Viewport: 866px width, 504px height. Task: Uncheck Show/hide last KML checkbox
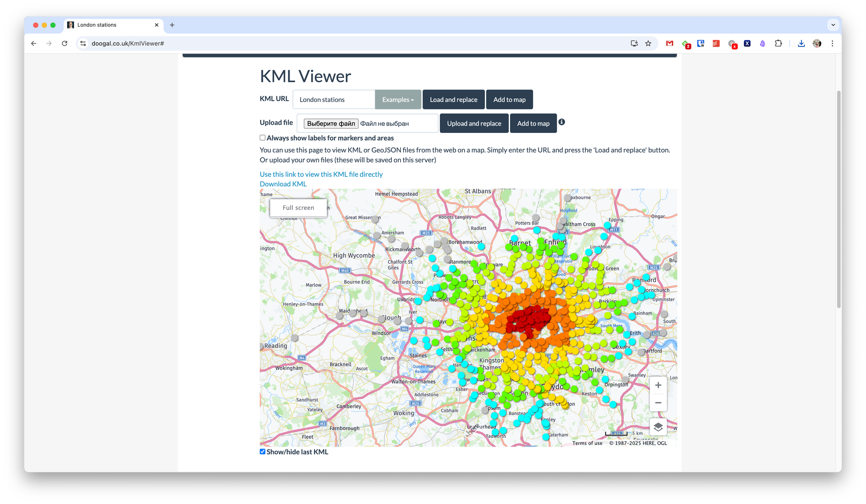click(262, 451)
